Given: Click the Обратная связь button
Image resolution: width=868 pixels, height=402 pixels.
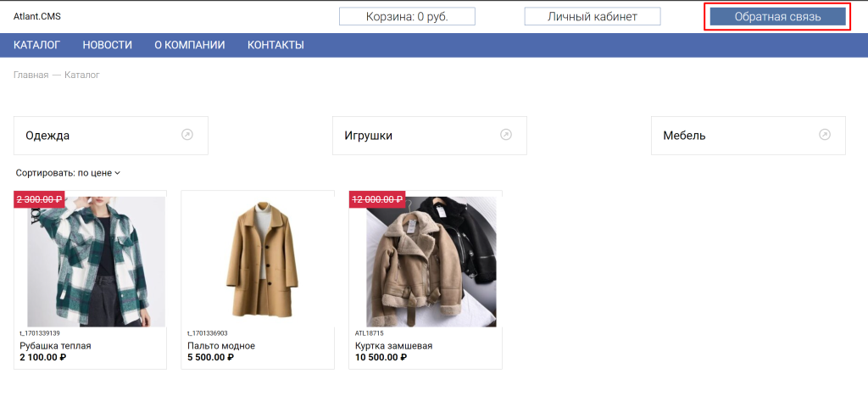Looking at the screenshot, I should 778,17.
